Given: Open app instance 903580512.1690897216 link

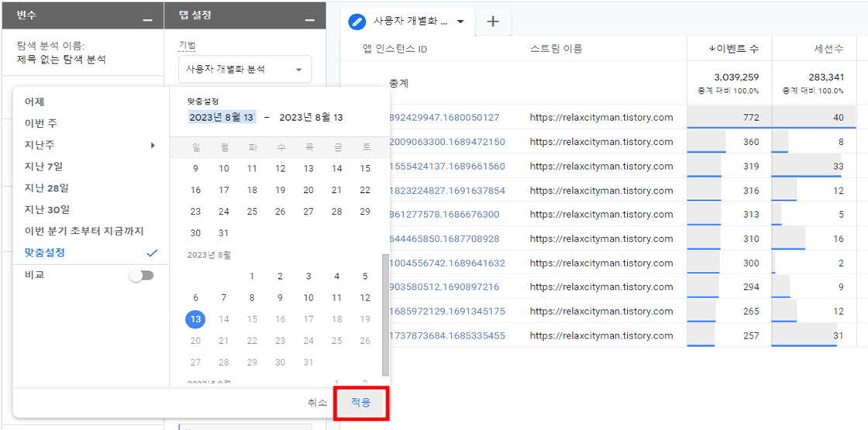Looking at the screenshot, I should 445,287.
